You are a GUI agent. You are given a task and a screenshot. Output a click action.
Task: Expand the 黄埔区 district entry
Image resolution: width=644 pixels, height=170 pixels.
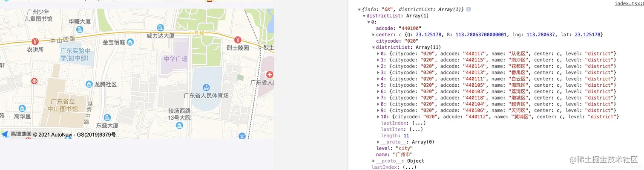point(378,117)
